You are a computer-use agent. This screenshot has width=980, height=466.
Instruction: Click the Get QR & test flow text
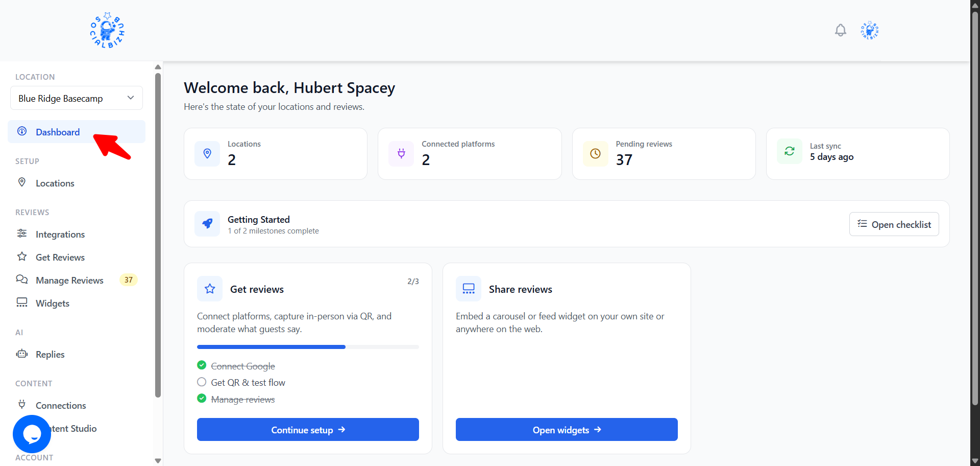(x=248, y=383)
